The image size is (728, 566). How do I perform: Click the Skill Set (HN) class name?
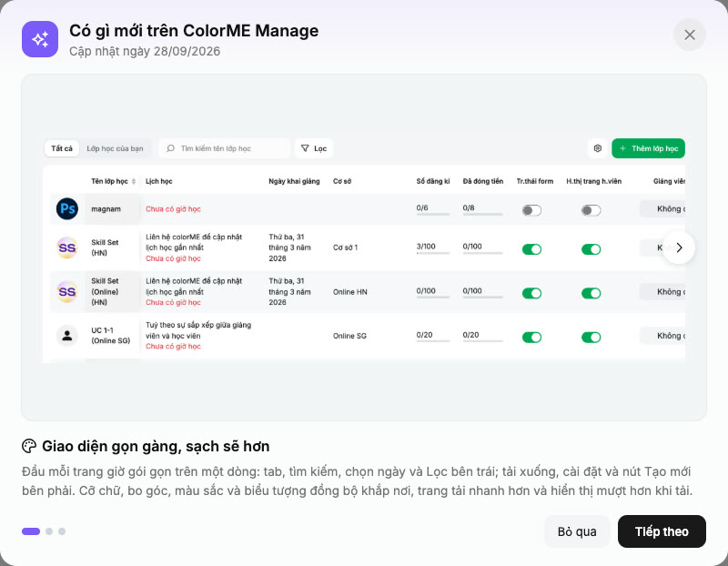pyautogui.click(x=105, y=248)
